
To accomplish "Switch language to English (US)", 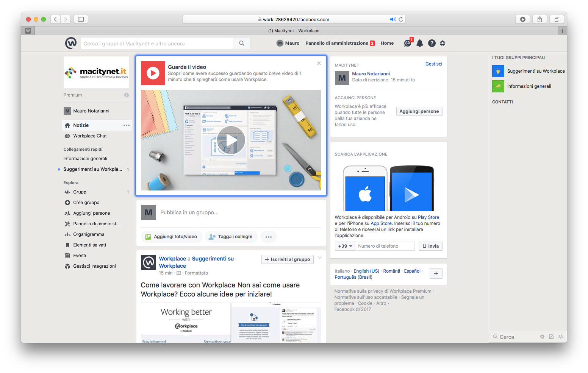I will pos(366,271).
